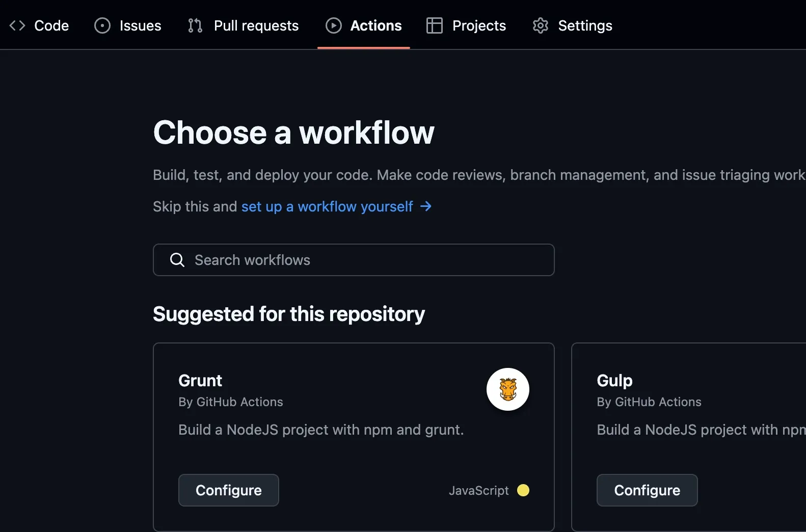The height and width of the screenshot is (532, 806).
Task: Click the Gulp card title
Action: coord(614,381)
